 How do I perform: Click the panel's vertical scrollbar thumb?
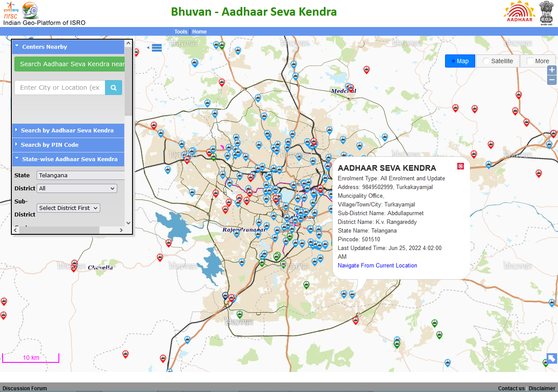pos(128,81)
